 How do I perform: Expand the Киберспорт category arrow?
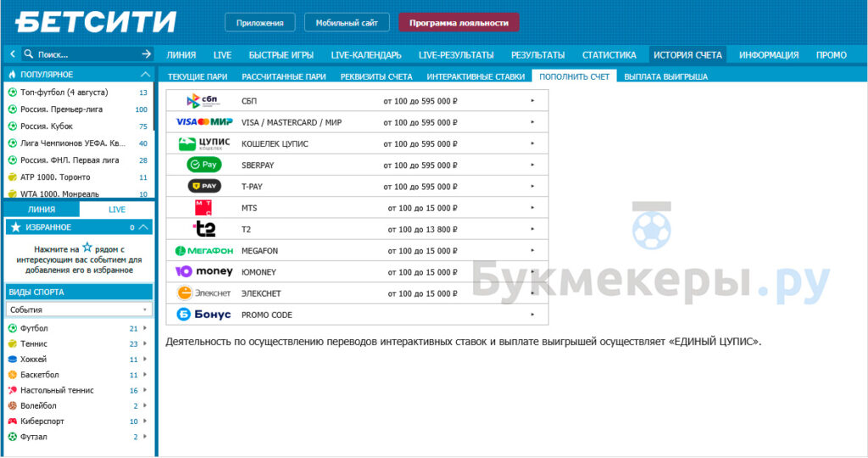145,422
